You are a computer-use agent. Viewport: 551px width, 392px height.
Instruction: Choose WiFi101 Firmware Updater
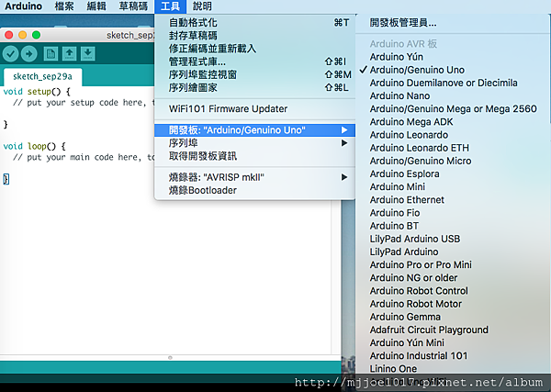pos(254,109)
